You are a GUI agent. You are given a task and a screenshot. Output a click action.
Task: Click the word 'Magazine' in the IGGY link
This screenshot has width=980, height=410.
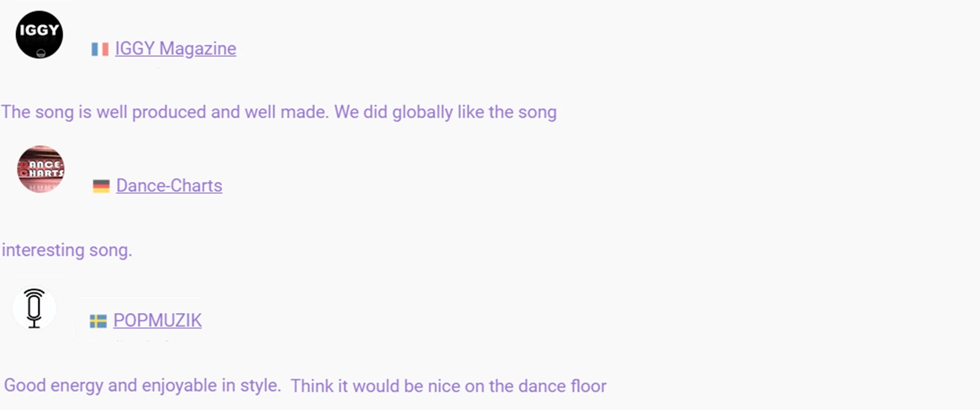(x=197, y=49)
